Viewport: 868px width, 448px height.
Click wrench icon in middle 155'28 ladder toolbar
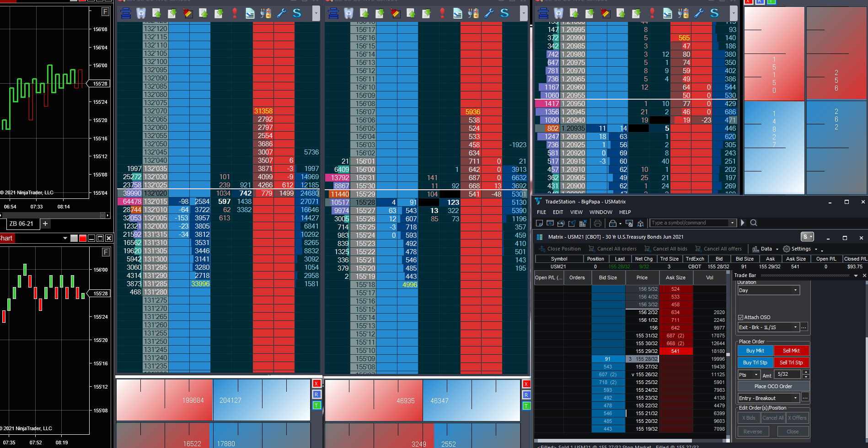[x=489, y=13]
